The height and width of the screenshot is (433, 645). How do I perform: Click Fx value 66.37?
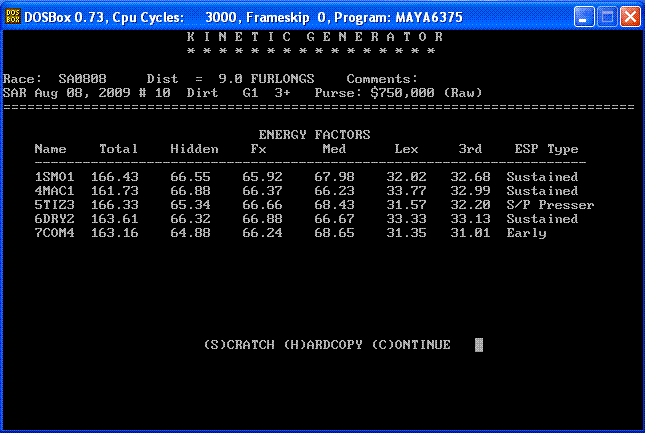tap(262, 191)
